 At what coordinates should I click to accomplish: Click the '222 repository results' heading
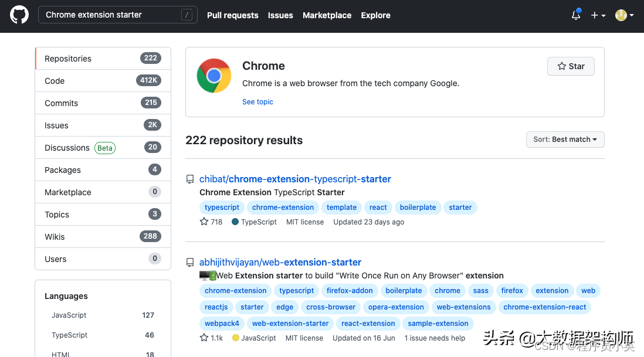point(244,140)
